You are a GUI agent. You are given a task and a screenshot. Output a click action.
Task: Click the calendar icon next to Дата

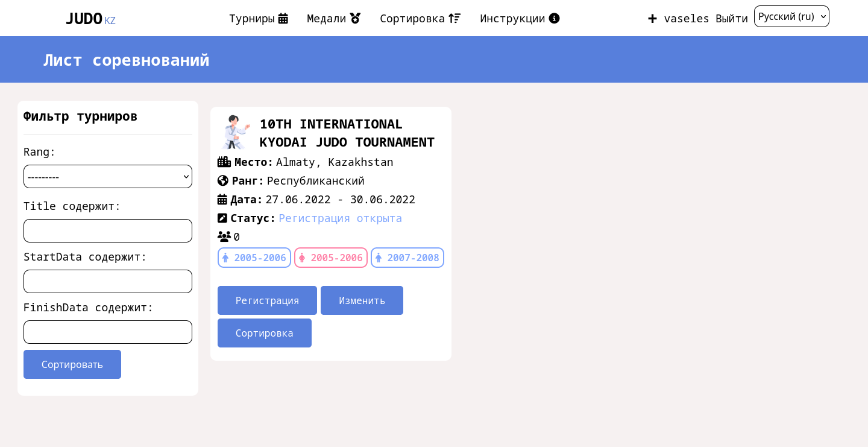point(222,199)
